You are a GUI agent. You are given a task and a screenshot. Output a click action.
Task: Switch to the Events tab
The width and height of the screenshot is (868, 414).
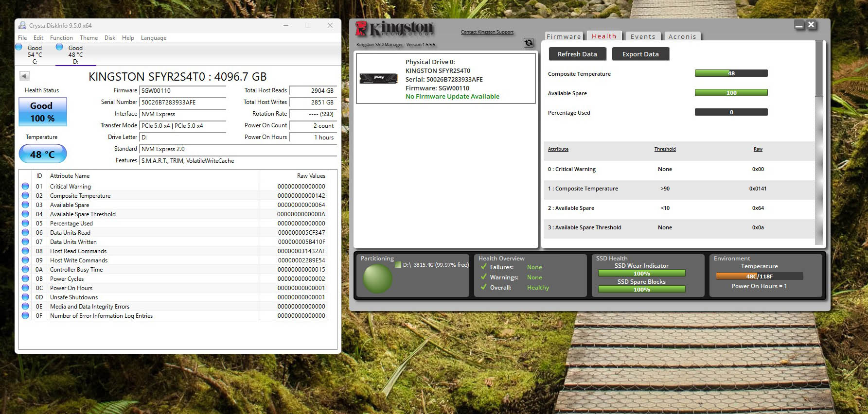643,36
